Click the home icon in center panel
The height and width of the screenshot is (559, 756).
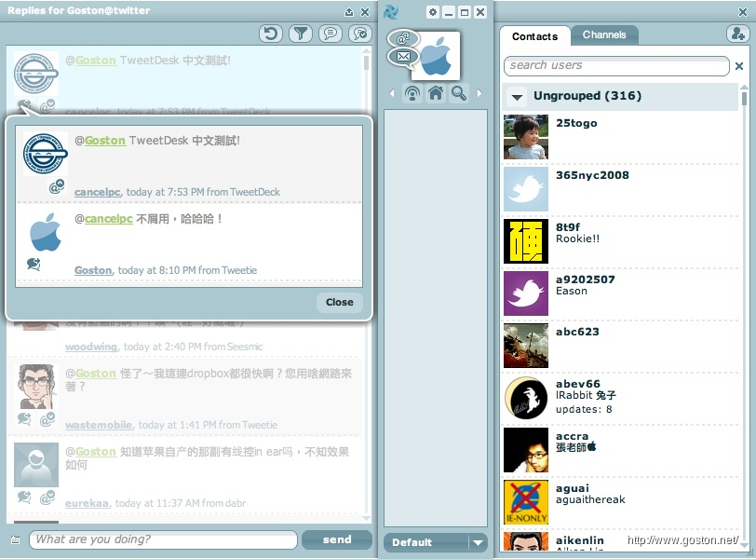click(x=435, y=93)
